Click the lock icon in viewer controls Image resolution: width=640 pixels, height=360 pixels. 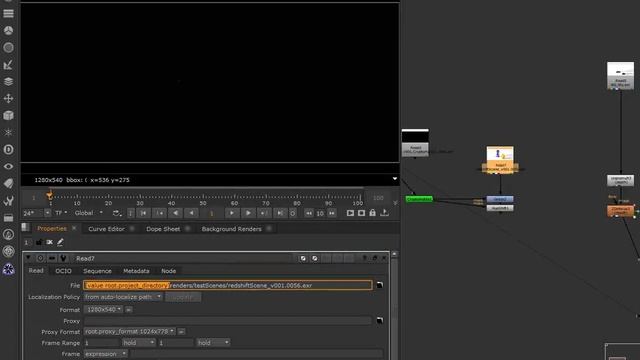pyautogui.click(x=372, y=213)
